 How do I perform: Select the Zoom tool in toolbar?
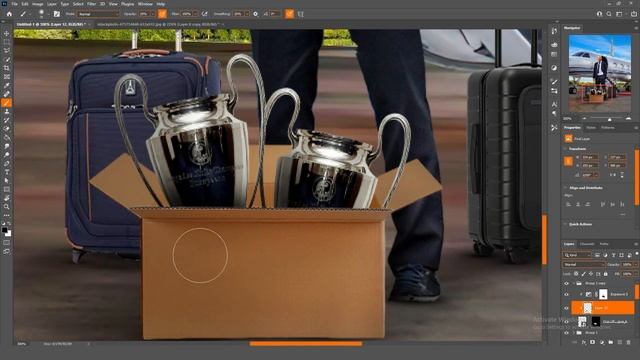click(7, 207)
